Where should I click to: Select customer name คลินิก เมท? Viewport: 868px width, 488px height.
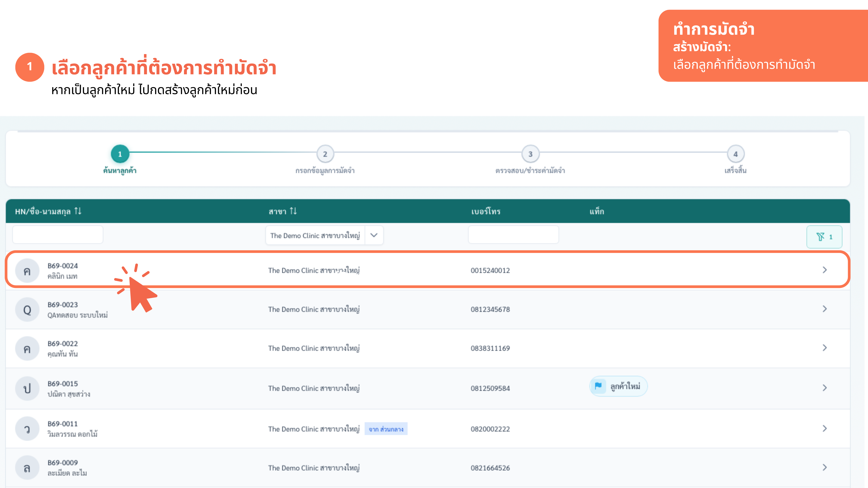62,276
